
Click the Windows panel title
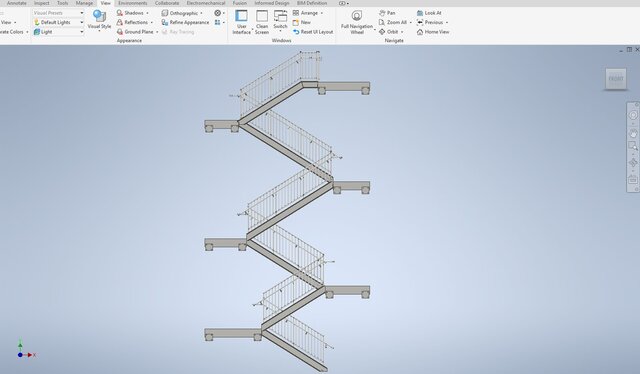(281, 40)
